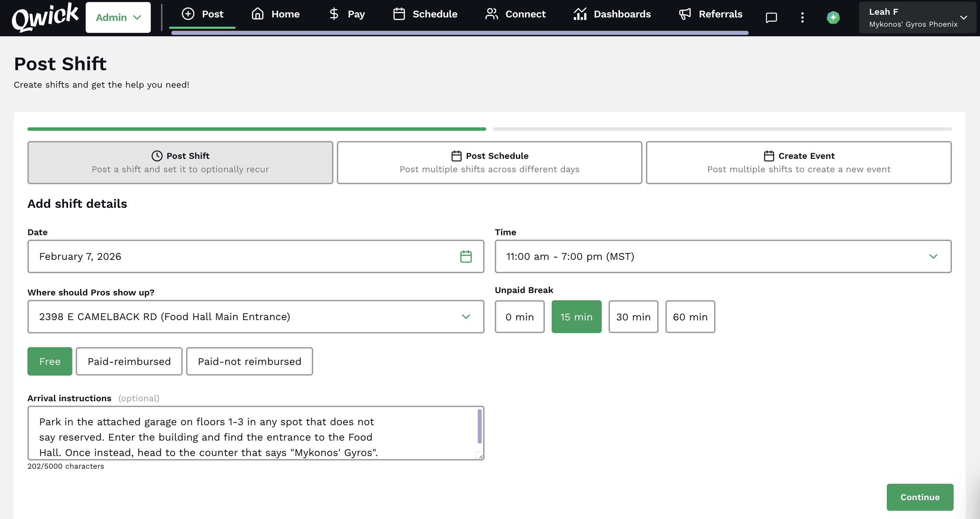Image resolution: width=980 pixels, height=519 pixels.
Task: Click the Pay dollar sign icon
Action: 334,14
